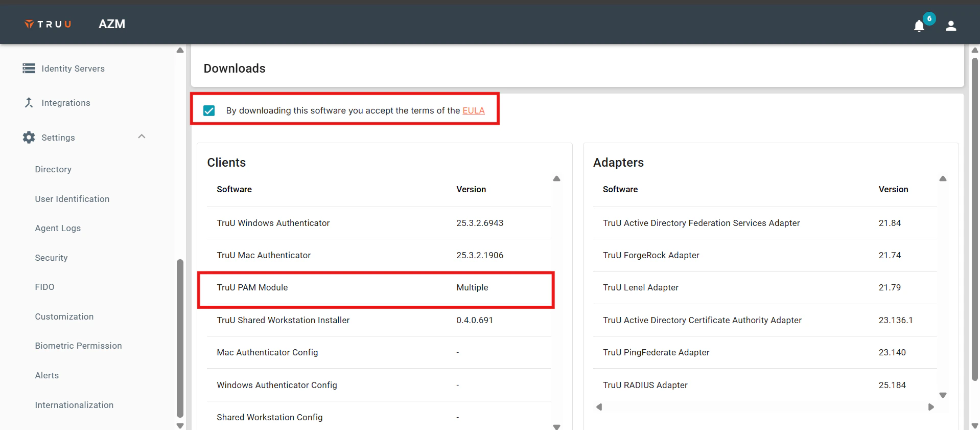Select Settings in the sidebar
This screenshot has width=980, height=430.
[x=58, y=138]
